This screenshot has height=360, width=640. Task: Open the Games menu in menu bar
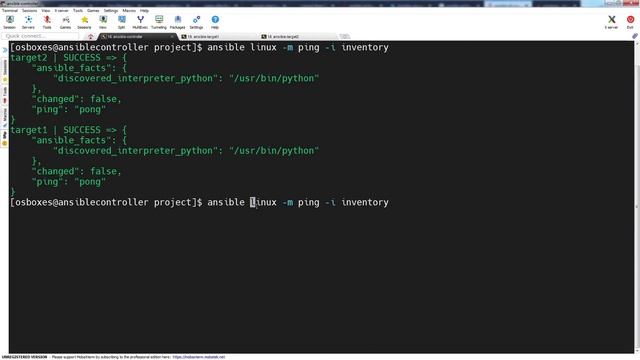[93, 10]
